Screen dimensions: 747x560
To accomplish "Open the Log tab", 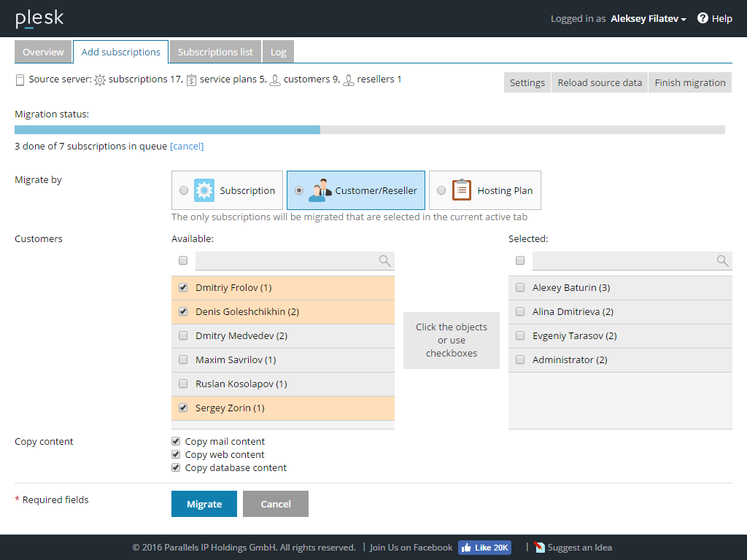I will pos(278,52).
